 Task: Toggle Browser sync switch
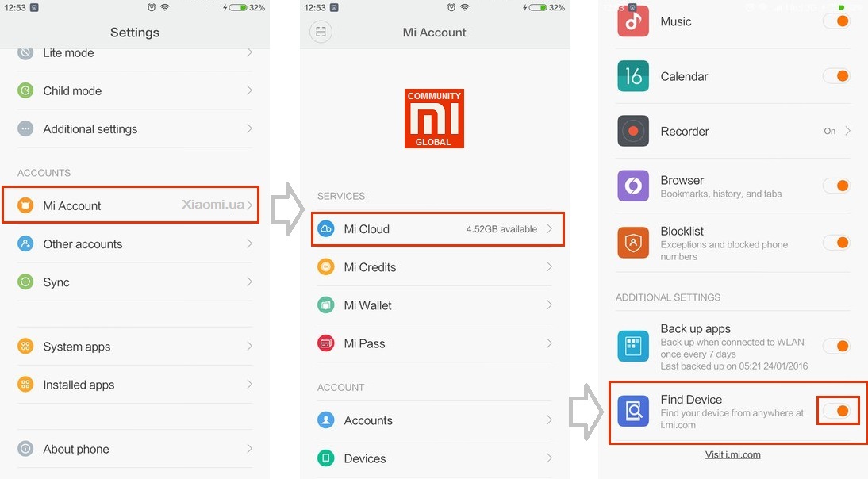(x=836, y=186)
